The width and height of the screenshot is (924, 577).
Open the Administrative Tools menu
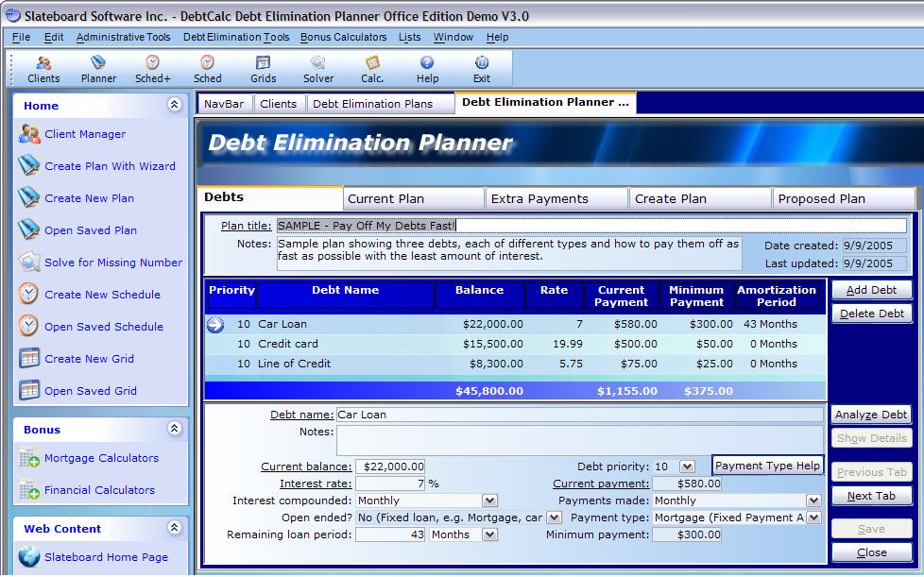click(x=123, y=37)
